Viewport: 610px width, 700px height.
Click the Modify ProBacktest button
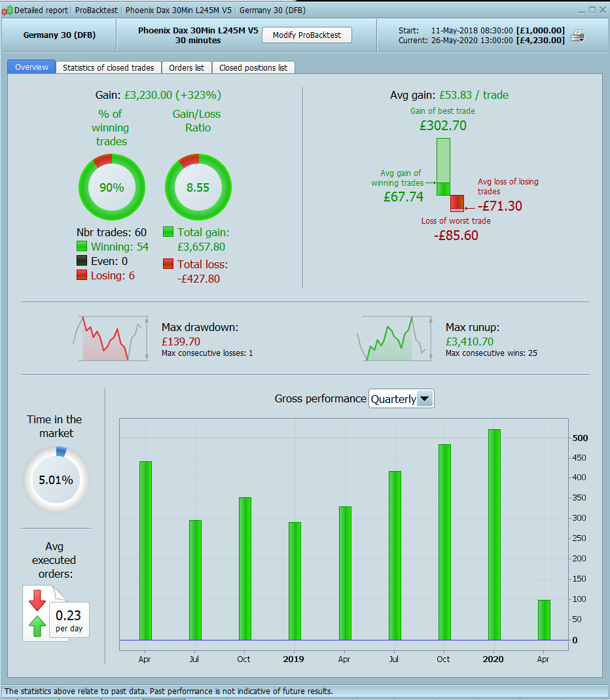click(307, 35)
